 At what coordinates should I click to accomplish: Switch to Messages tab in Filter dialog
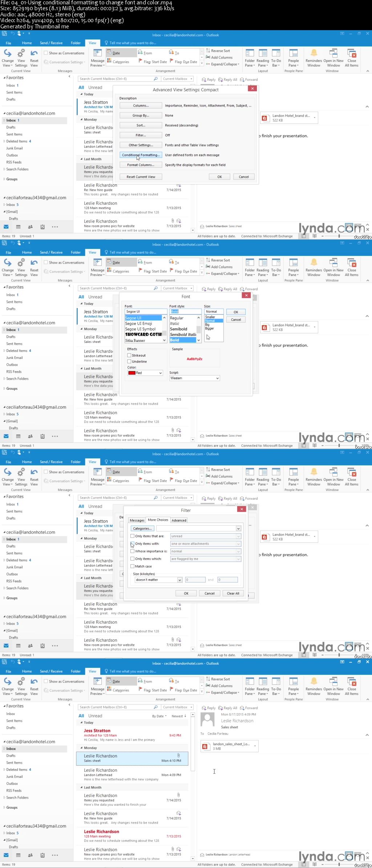pyautogui.click(x=137, y=520)
